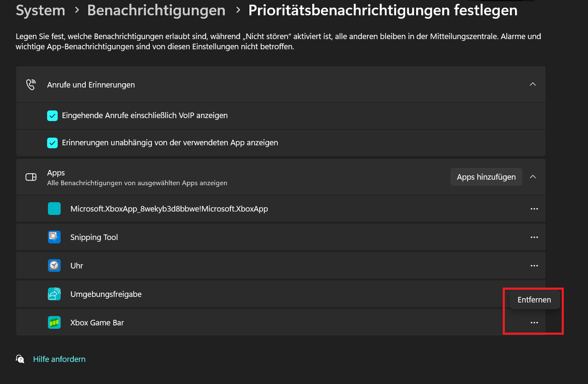Click the Umgebungsfreigabe share icon
The image size is (588, 384).
pos(54,294)
